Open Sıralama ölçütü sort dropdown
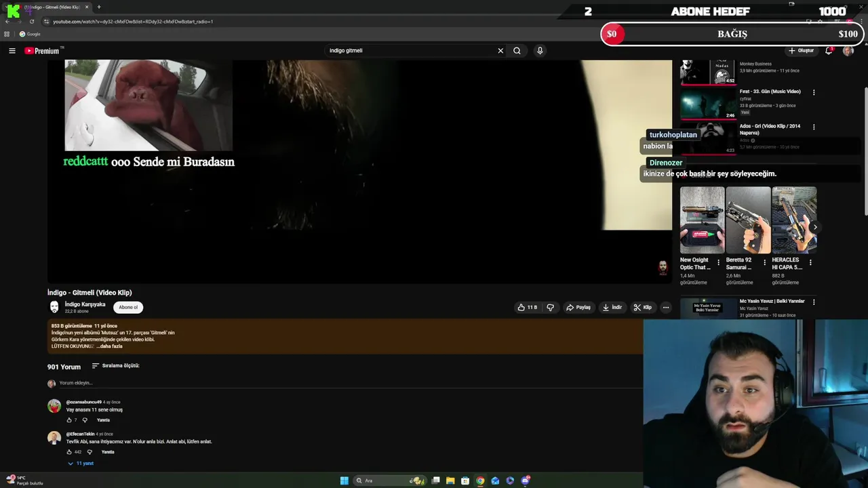Viewport: 868px width, 488px height. 115,366
